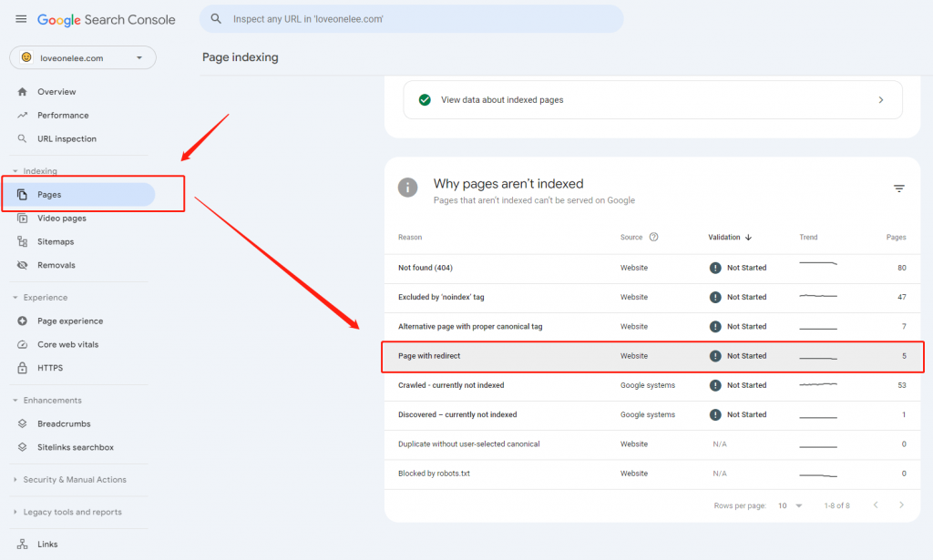933x560 pixels.
Task: Click the Page indexing heading
Action: (x=240, y=57)
